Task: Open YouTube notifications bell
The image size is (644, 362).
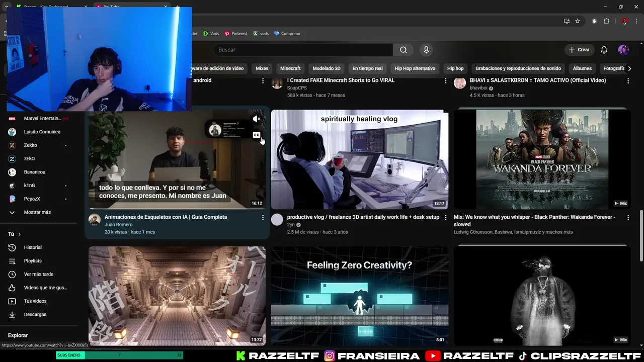Action: click(604, 50)
